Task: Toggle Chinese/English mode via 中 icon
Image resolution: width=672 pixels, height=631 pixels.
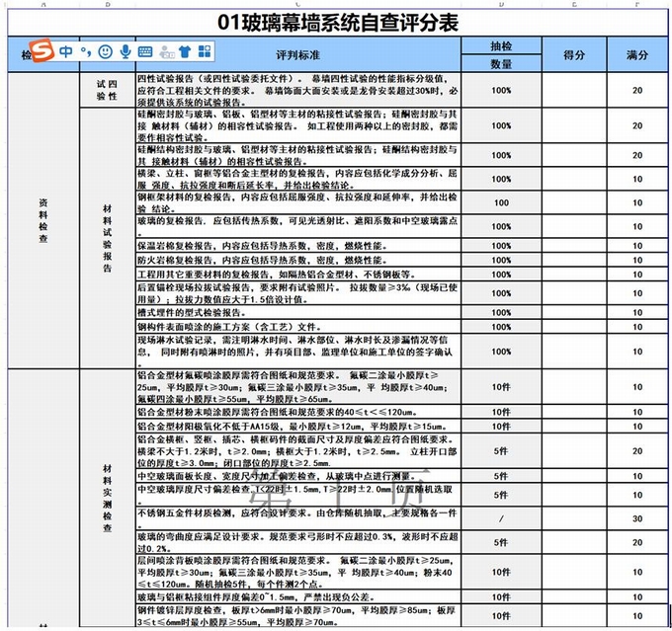Action: pyautogui.click(x=65, y=50)
